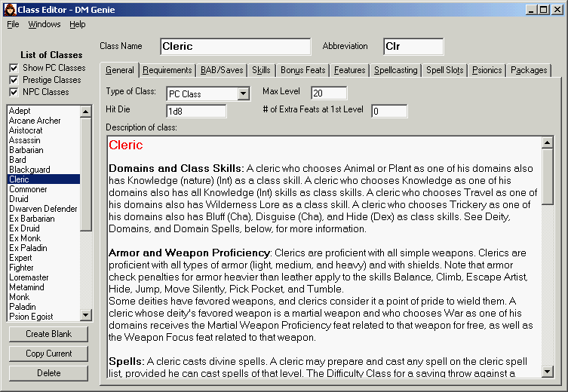Click the Abbreviation input field

point(413,46)
